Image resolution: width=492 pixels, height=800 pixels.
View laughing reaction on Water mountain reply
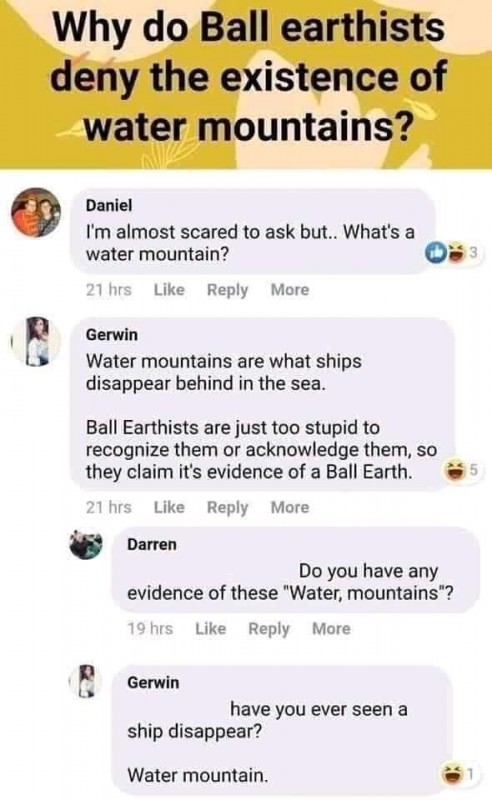pos(461,774)
